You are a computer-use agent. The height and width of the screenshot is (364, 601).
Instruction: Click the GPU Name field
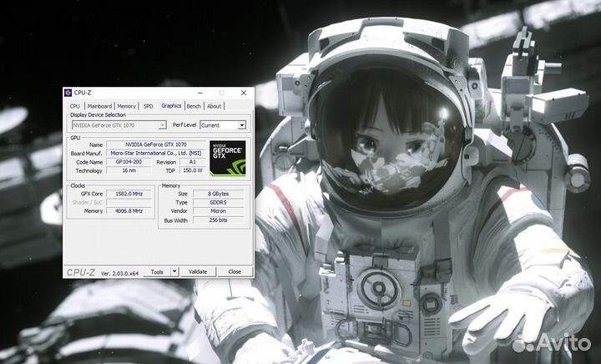152,144
